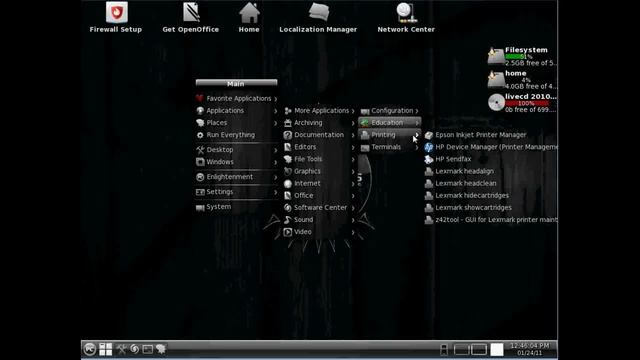Click the z42tool printer icon
The height and width of the screenshot is (360, 640).
pos(429,220)
